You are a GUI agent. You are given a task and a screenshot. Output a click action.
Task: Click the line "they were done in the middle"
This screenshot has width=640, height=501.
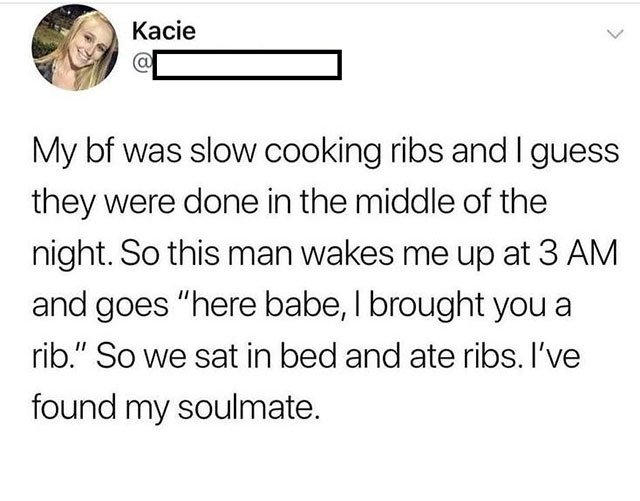286,199
